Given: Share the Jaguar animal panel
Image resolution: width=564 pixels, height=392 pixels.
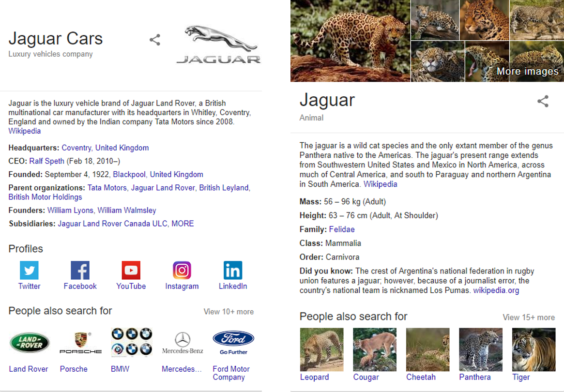Looking at the screenshot, I should point(543,101).
